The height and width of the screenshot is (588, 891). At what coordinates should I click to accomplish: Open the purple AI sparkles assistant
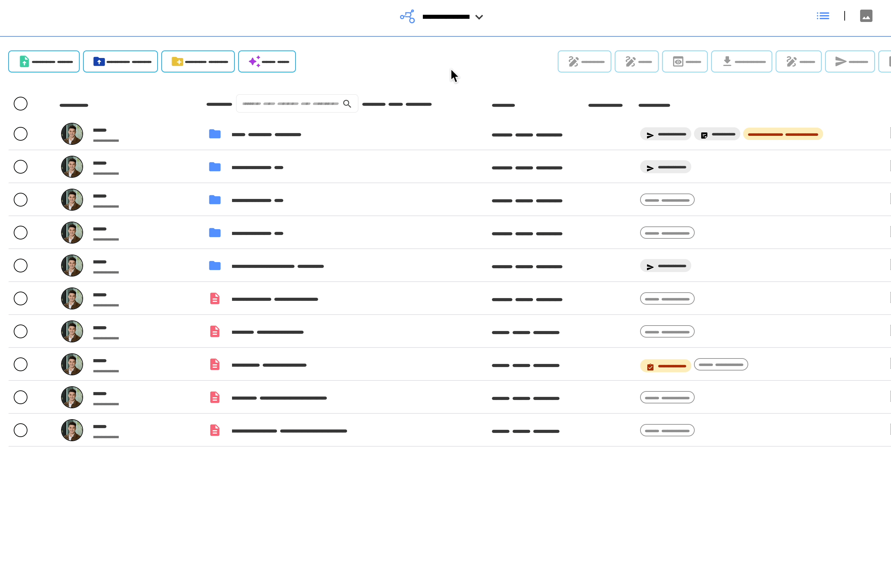(x=255, y=61)
